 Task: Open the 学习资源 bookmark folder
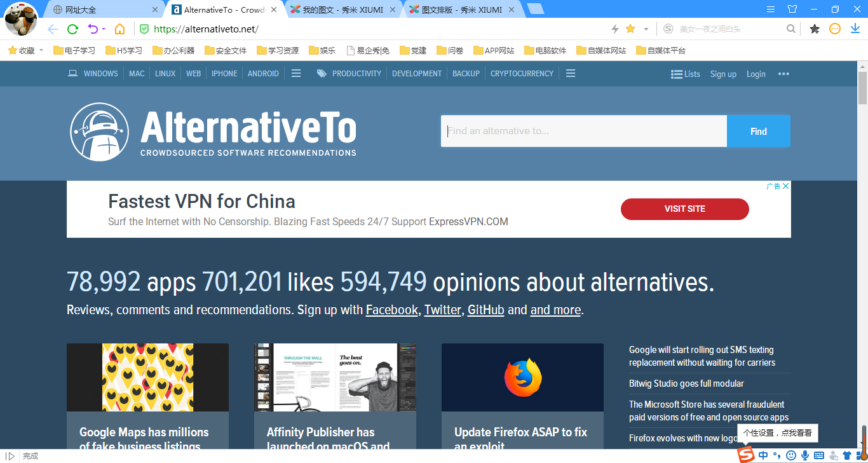pyautogui.click(x=278, y=50)
